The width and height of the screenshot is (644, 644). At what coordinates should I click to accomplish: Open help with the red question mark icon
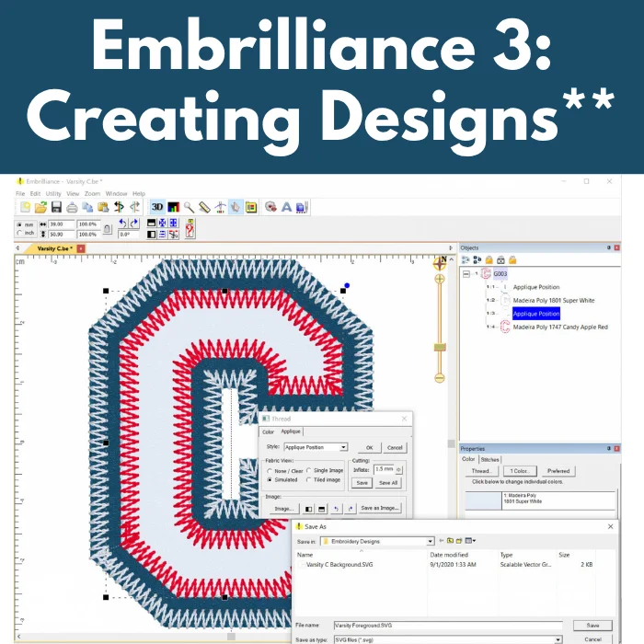pyautogui.click(x=190, y=228)
